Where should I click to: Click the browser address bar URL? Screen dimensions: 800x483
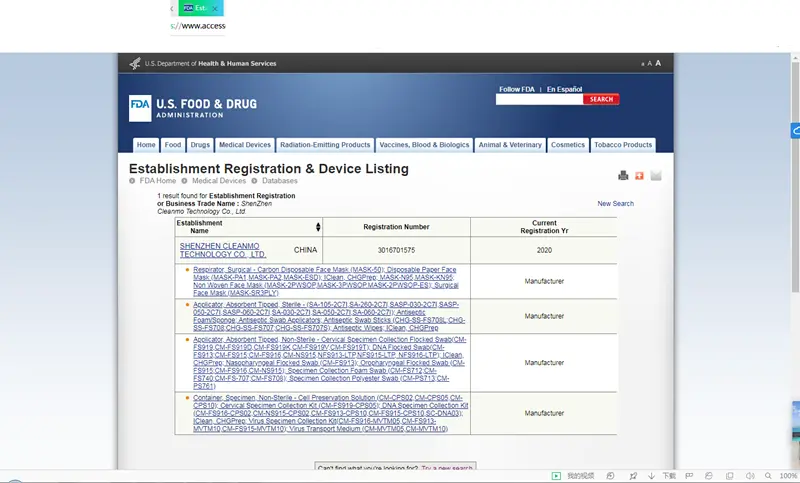pyautogui.click(x=198, y=26)
